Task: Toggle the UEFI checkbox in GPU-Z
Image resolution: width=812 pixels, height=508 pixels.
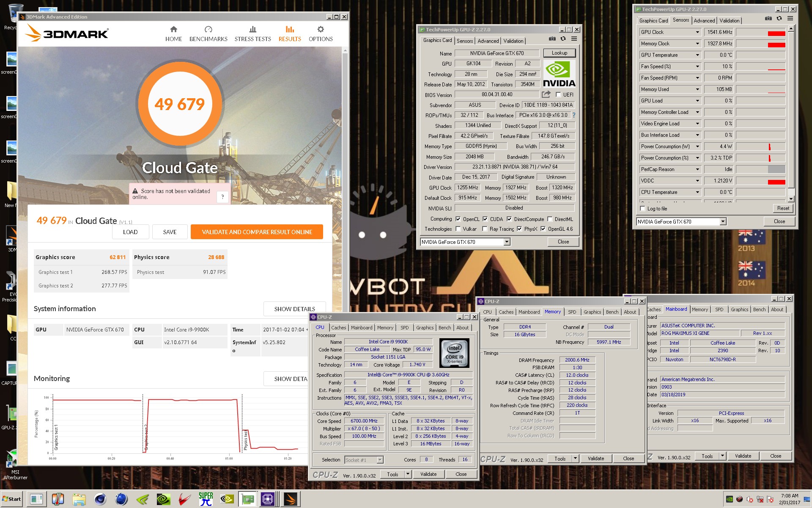Action: point(558,95)
